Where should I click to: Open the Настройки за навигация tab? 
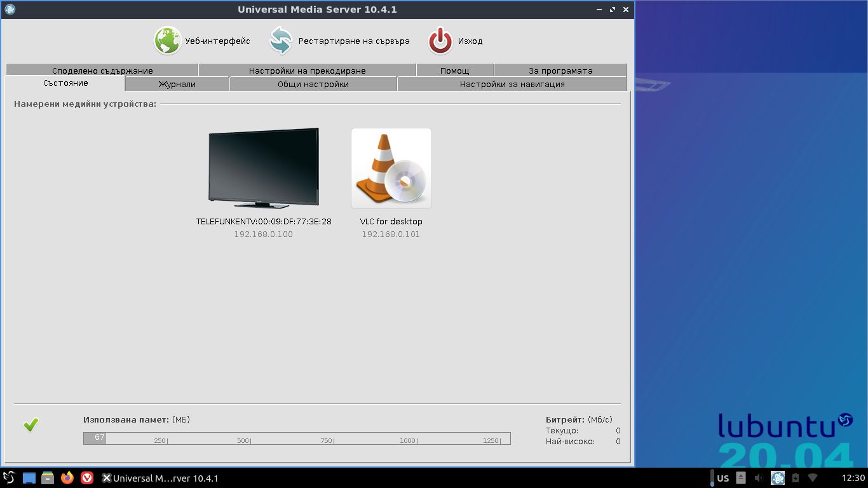coord(512,84)
